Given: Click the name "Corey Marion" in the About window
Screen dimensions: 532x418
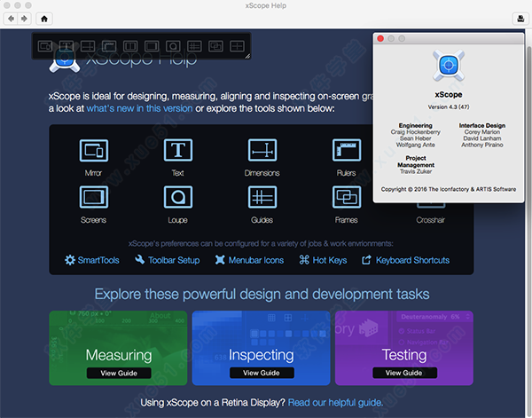Looking at the screenshot, I should tap(482, 131).
